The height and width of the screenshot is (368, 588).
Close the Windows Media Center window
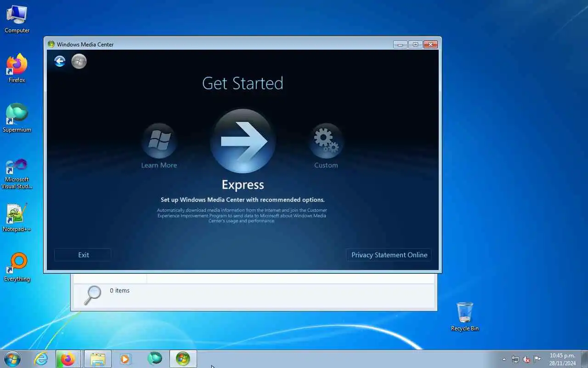coord(430,44)
